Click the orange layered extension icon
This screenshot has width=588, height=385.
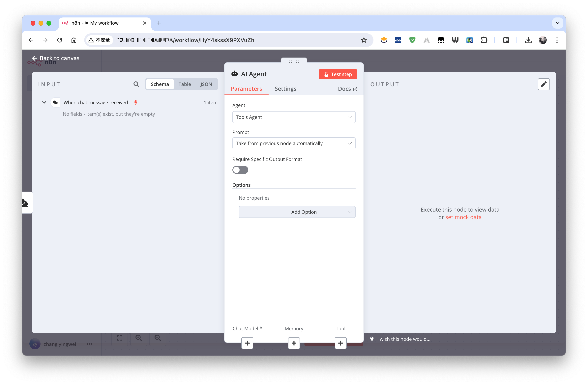[384, 40]
